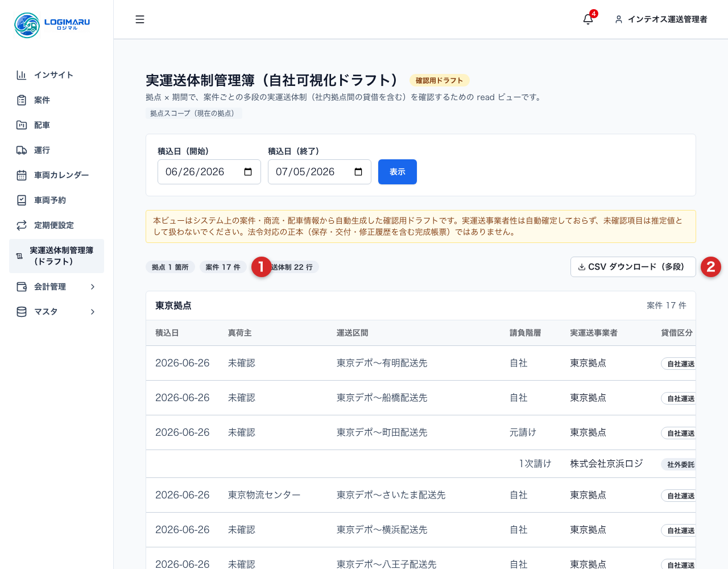
Task: Select 東京デポ〜町田配送先 route cell
Action: [382, 432]
